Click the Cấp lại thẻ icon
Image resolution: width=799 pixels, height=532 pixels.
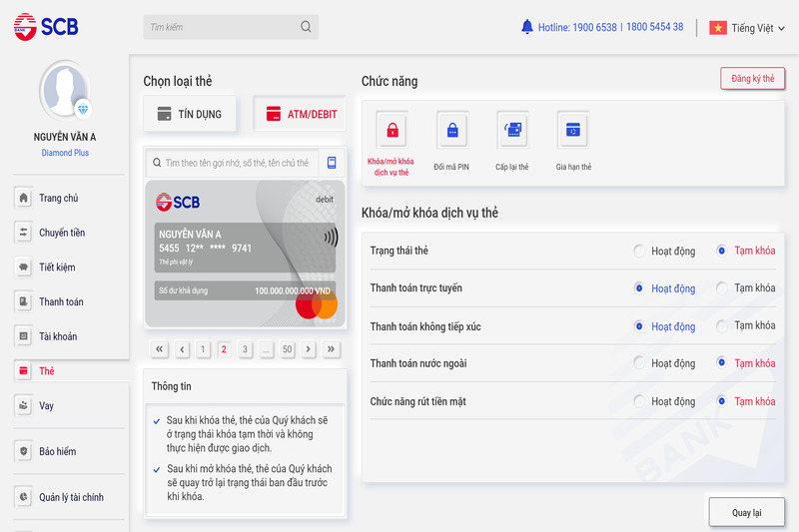tap(513, 130)
